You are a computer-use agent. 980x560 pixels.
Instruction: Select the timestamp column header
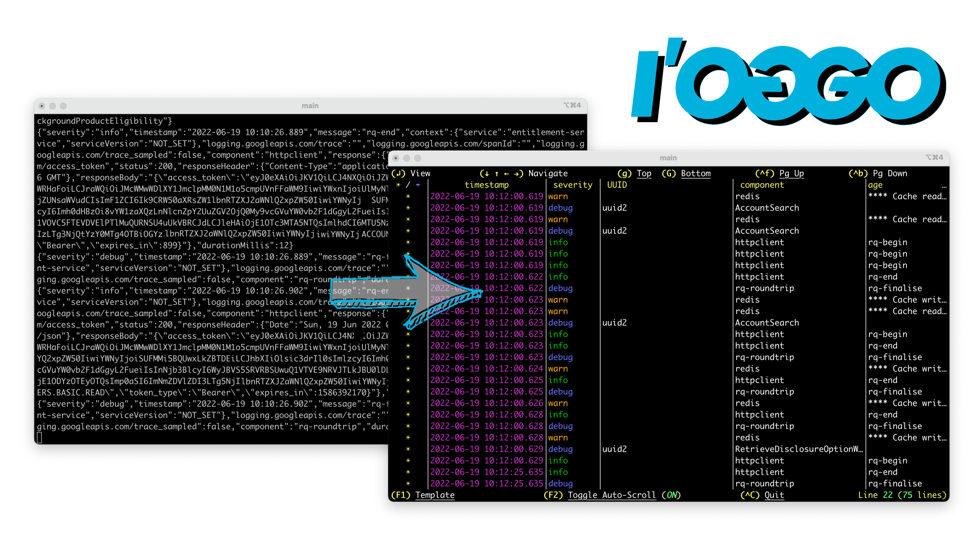[486, 185]
